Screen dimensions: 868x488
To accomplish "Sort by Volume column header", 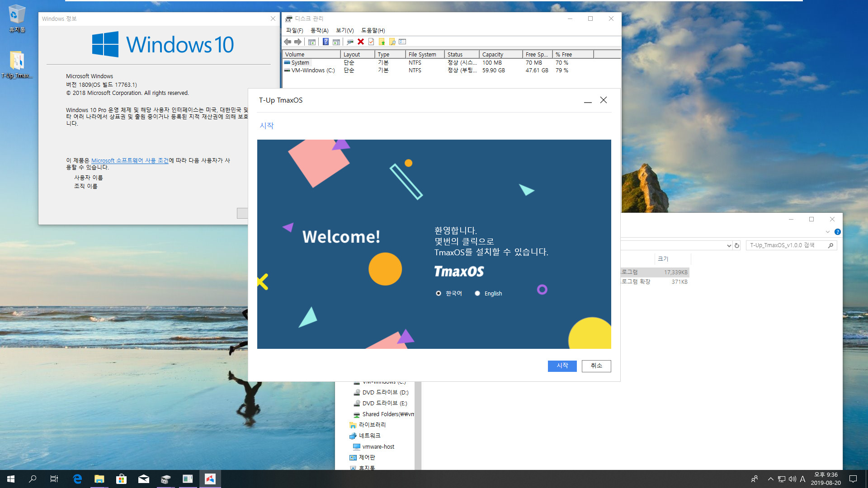I will 311,54.
